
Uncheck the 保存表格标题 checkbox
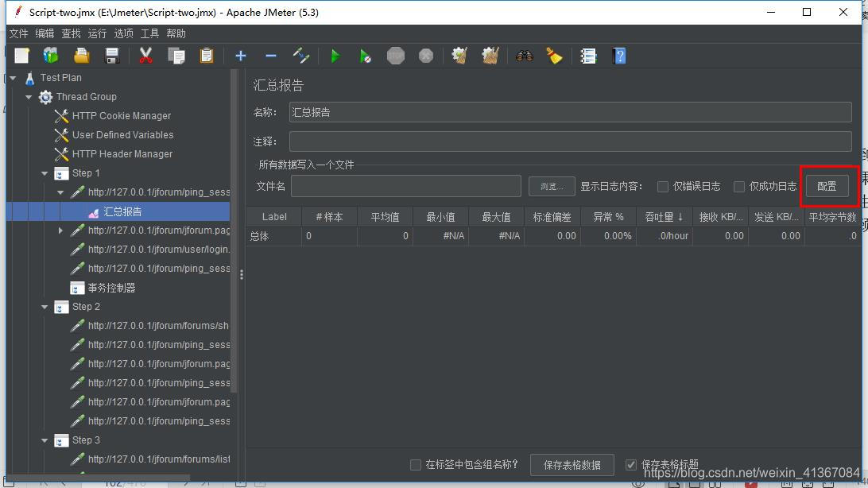tap(631, 465)
